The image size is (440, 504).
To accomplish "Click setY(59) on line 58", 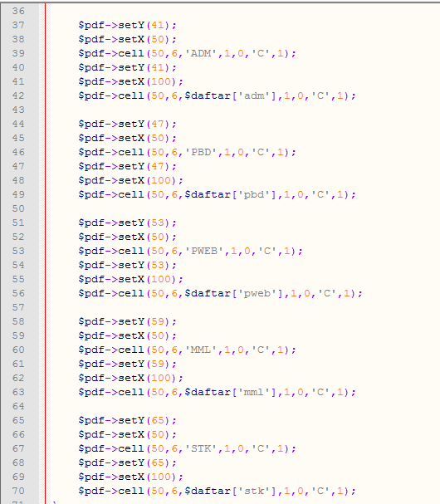I will [144, 322].
